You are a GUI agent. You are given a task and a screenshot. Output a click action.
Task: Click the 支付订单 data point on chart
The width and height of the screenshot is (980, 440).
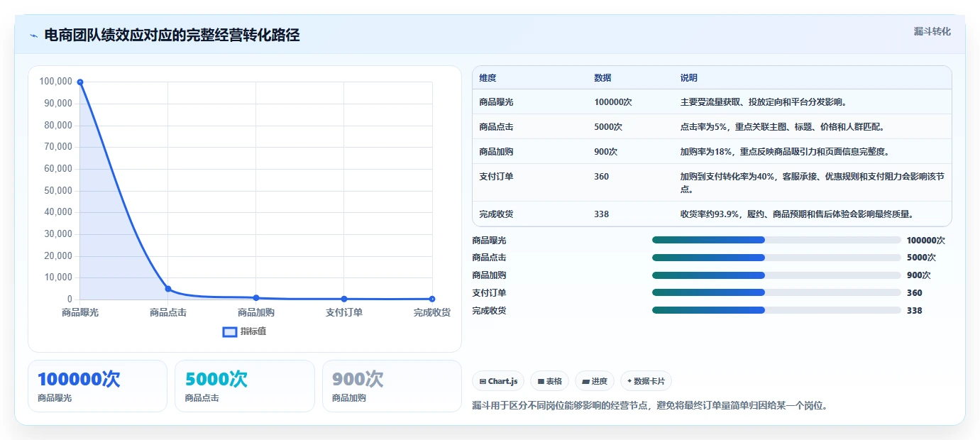pos(344,299)
